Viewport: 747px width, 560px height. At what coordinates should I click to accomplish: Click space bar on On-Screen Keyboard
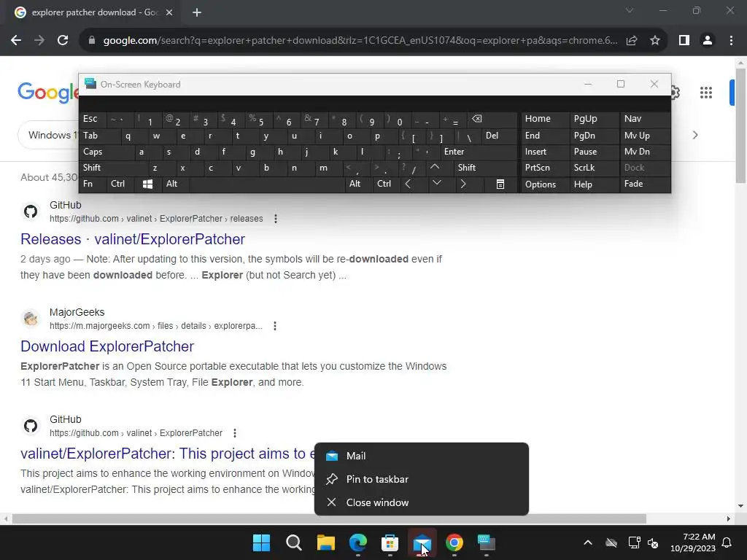pyautogui.click(x=267, y=184)
